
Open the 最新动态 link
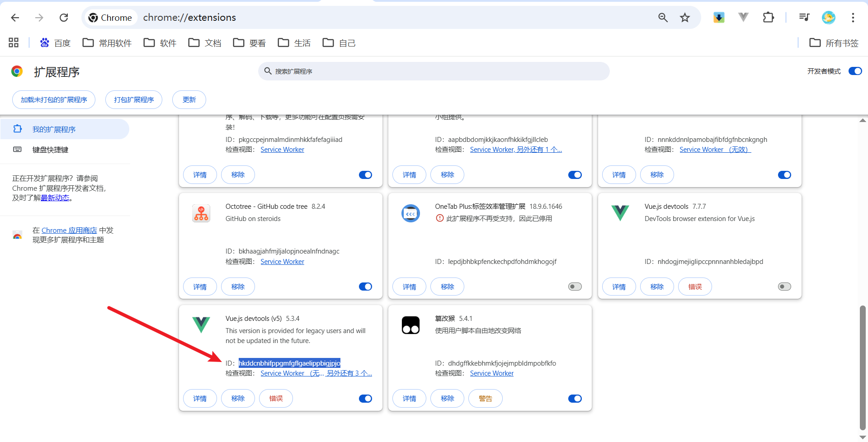(55, 198)
